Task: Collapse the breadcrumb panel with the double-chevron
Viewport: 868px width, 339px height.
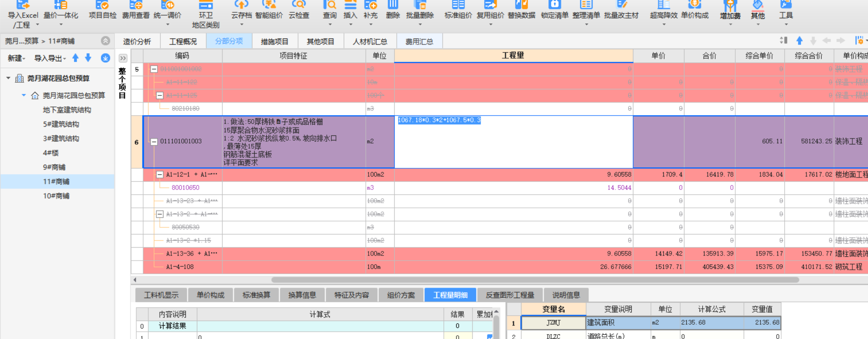Action: 106,41
